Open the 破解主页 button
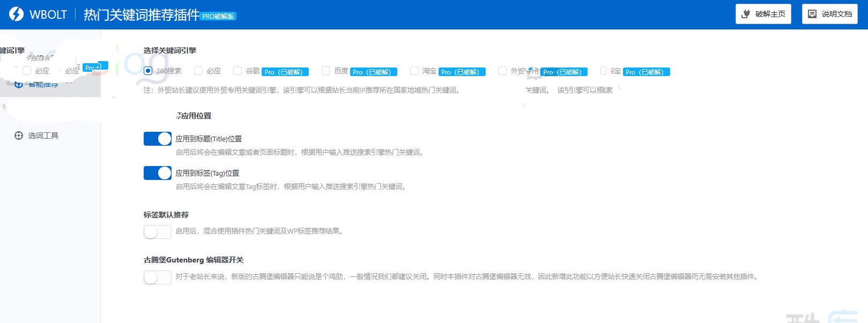Screen dimensions: 868x323 coord(763,14)
